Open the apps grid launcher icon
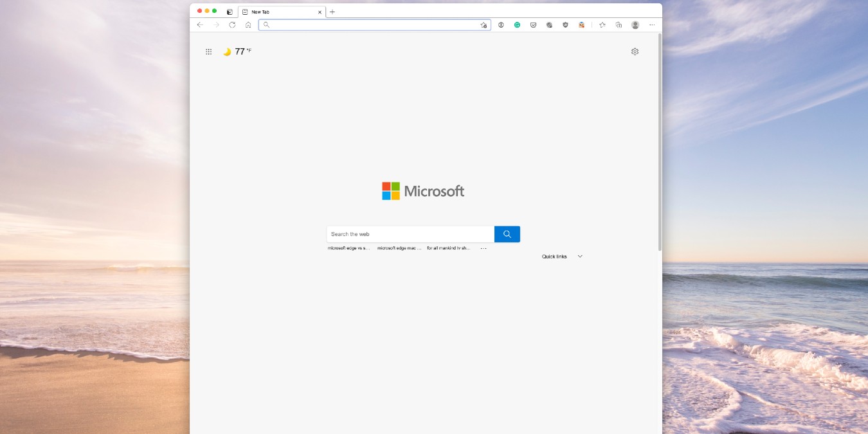The height and width of the screenshot is (434, 868). (209, 51)
